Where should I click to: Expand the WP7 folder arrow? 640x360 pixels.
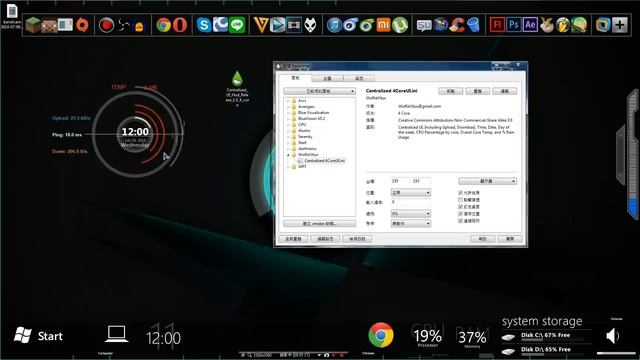pos(288,167)
